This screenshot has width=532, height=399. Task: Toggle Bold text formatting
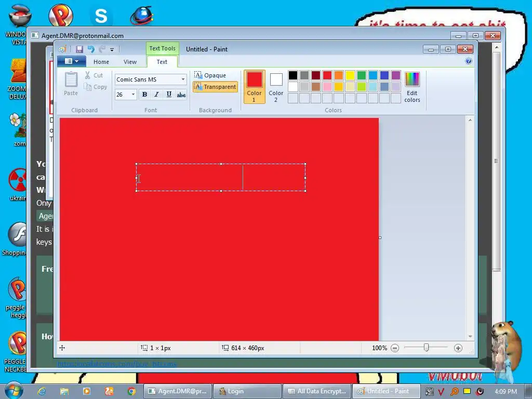(x=144, y=95)
